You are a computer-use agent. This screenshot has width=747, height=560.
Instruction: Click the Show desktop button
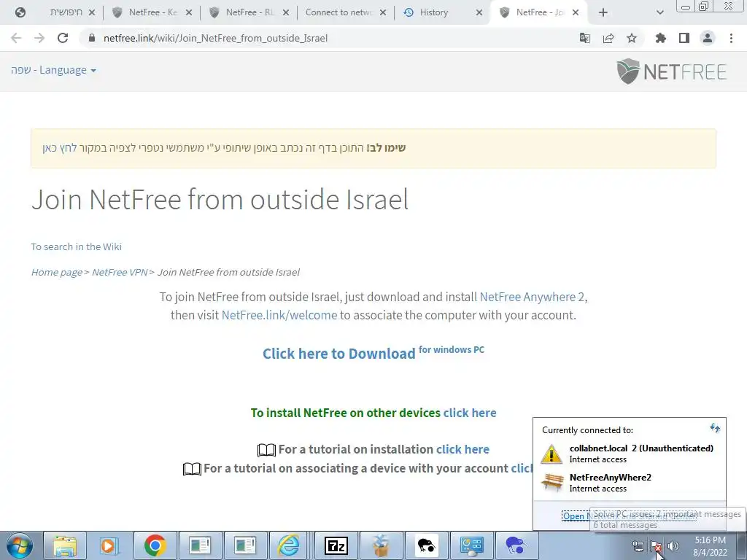pos(742,546)
